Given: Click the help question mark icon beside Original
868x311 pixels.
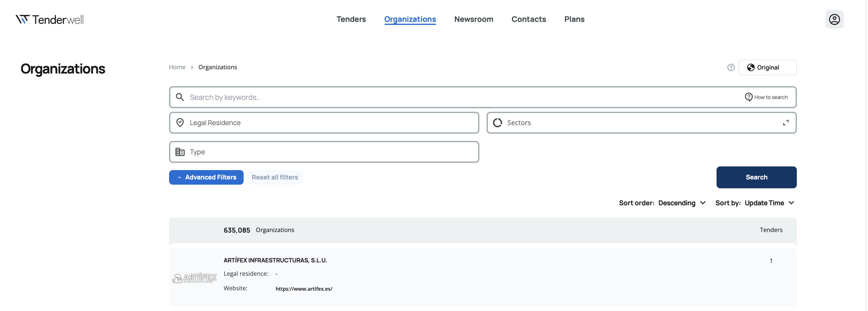Looking at the screenshot, I should (731, 68).
